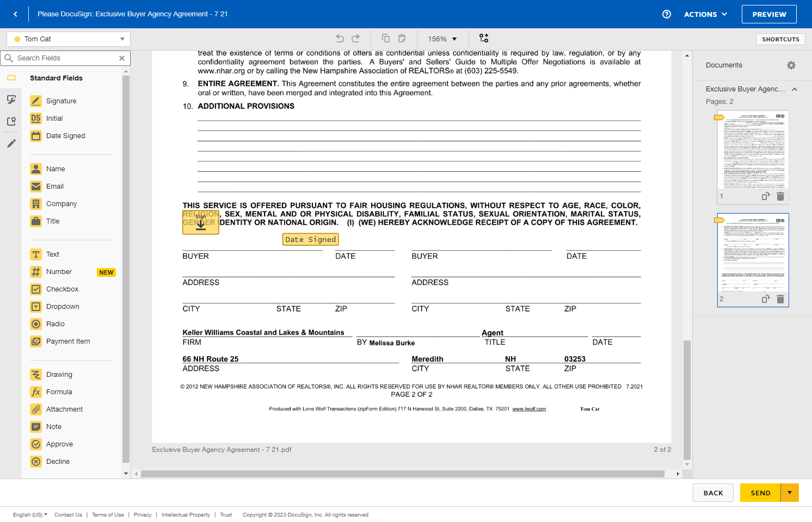Click the Sign tag on the document
The height and width of the screenshot is (522, 812).
coord(201,222)
